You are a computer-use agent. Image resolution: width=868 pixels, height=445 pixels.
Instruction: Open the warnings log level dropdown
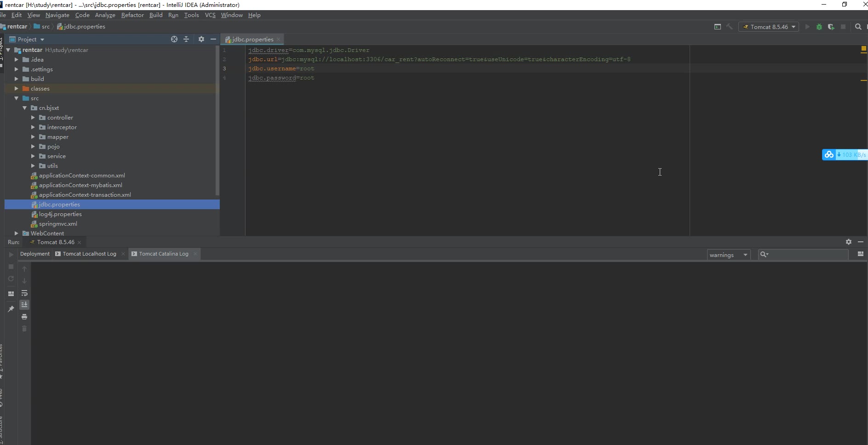click(728, 255)
